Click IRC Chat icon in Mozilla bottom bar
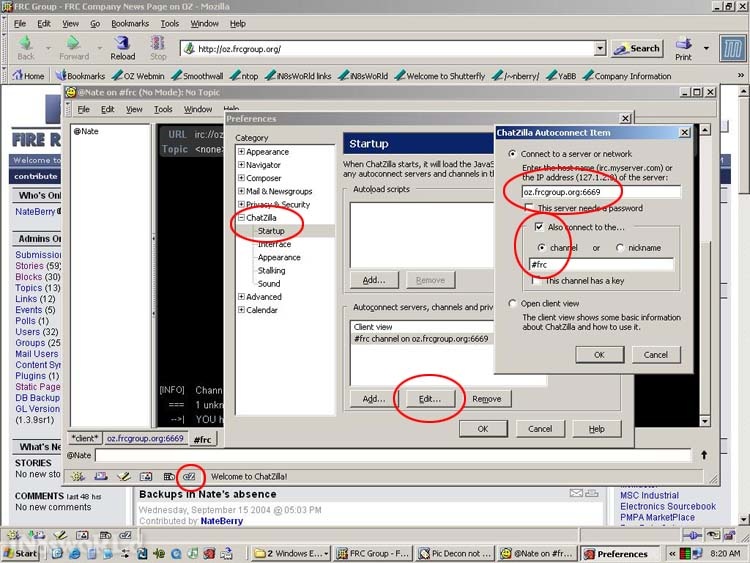The height and width of the screenshot is (563, 750). tap(125, 535)
